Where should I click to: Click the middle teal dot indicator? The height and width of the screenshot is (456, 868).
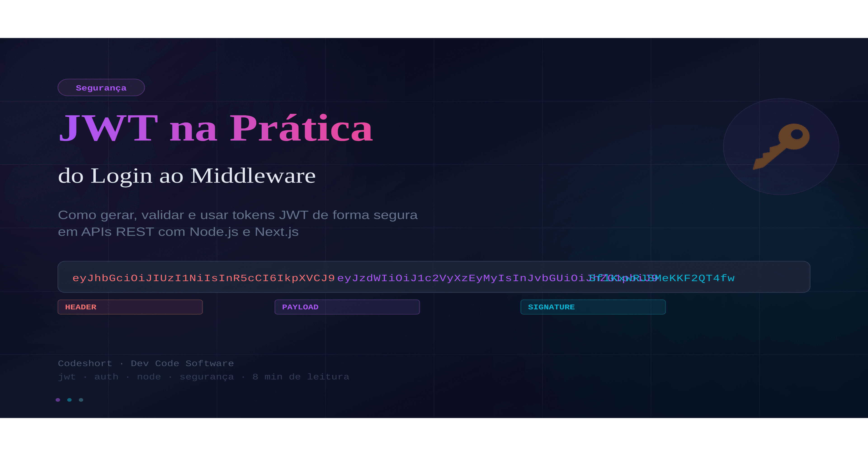69,400
